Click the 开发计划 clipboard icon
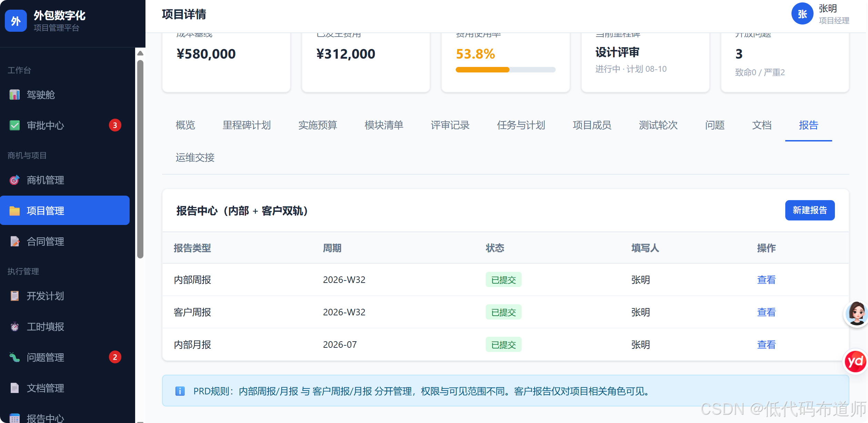Image resolution: width=868 pixels, height=423 pixels. pyautogui.click(x=14, y=296)
